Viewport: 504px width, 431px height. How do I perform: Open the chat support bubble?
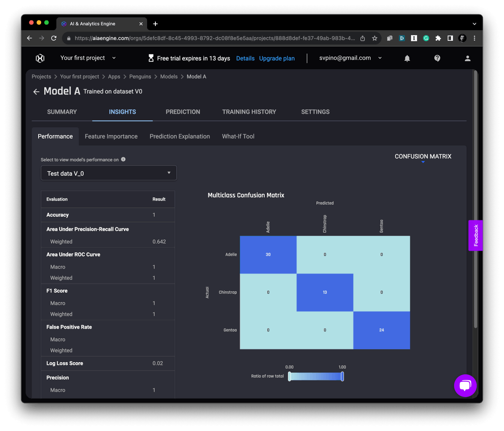point(465,385)
